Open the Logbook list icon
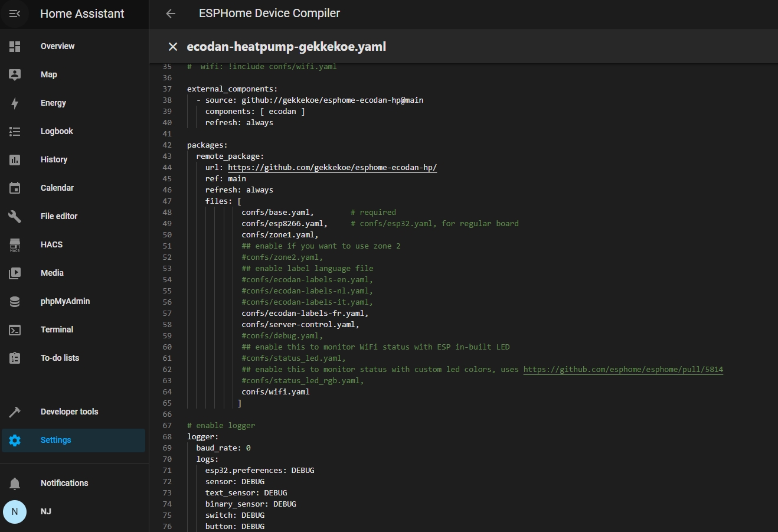The width and height of the screenshot is (778, 532). click(x=15, y=131)
